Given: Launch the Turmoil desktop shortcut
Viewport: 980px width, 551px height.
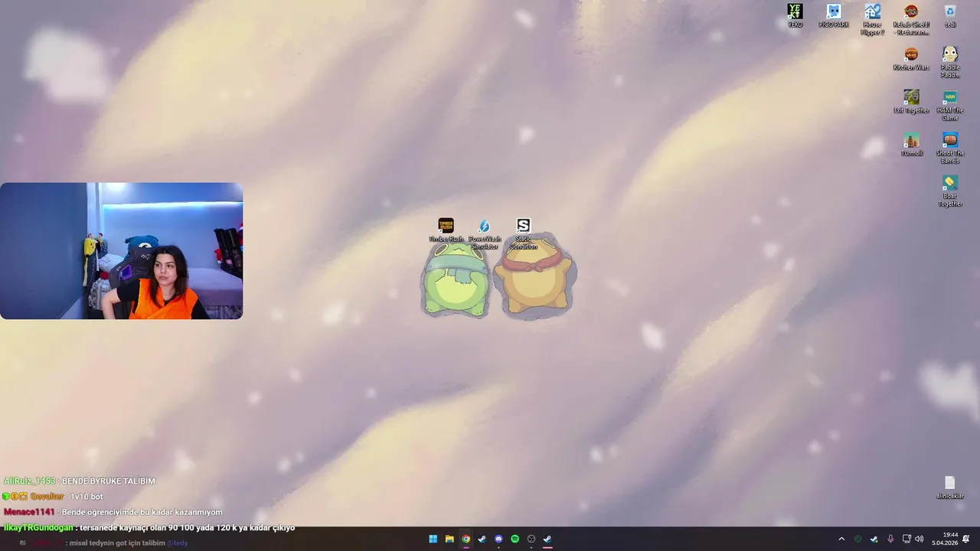Looking at the screenshot, I should pos(911,145).
